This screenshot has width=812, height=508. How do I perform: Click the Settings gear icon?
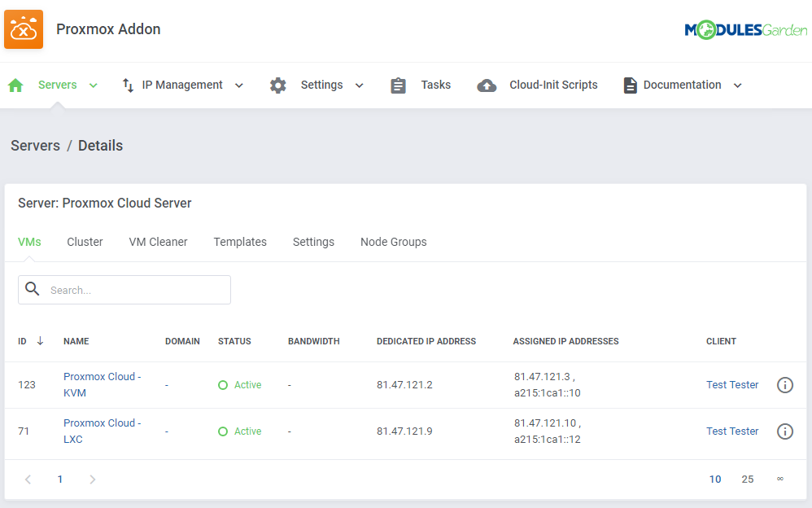point(278,85)
